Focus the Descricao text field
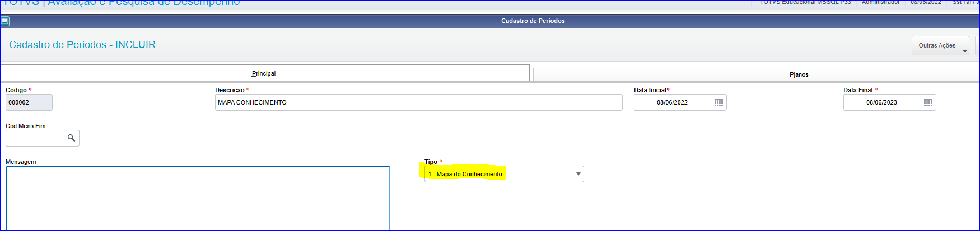 pyautogui.click(x=418, y=102)
